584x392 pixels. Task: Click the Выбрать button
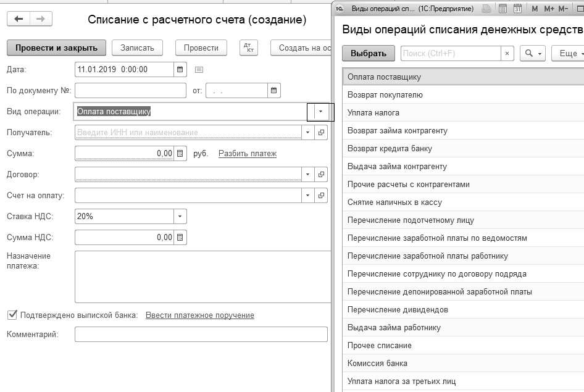tap(369, 54)
